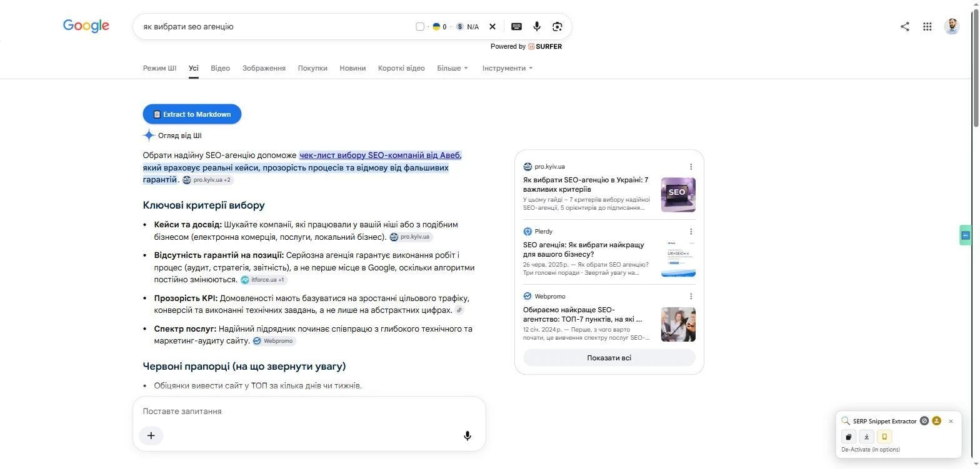Download snippets in SERP Snippet Extractor
This screenshot has height=469, width=980.
pyautogui.click(x=866, y=437)
